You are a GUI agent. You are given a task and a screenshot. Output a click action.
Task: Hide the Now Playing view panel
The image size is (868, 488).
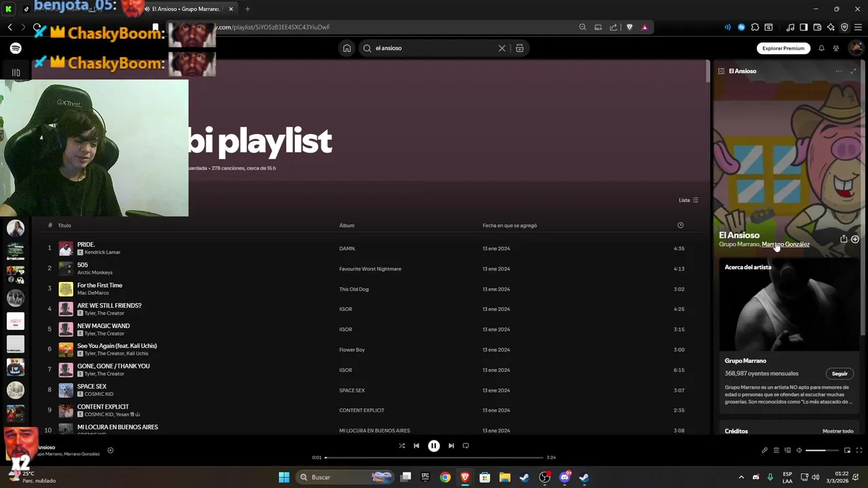(x=721, y=71)
